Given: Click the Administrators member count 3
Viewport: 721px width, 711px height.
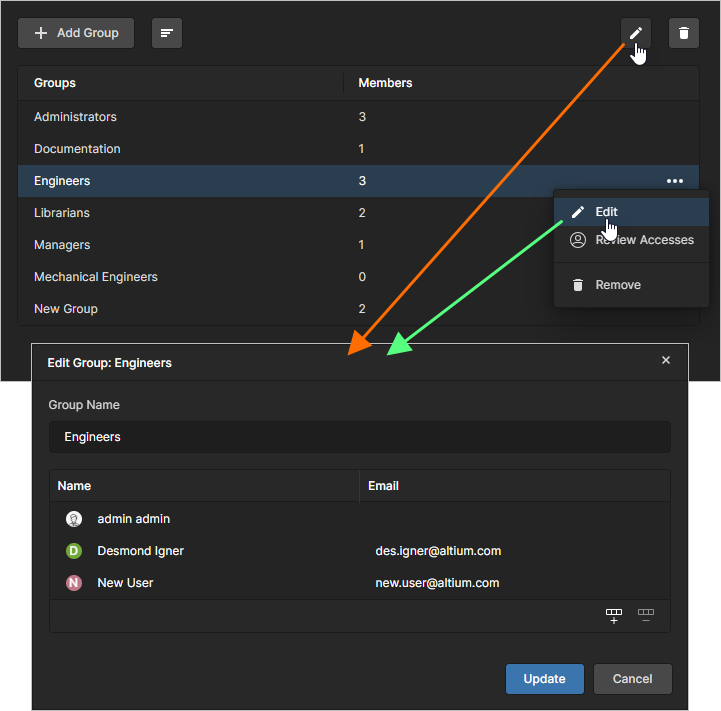Looking at the screenshot, I should tap(362, 117).
